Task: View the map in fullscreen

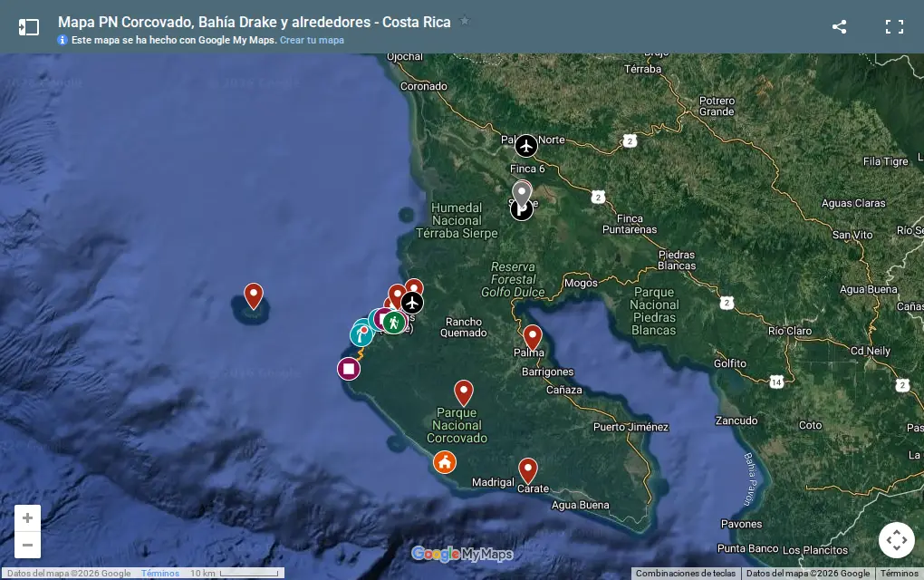Action: tap(894, 26)
